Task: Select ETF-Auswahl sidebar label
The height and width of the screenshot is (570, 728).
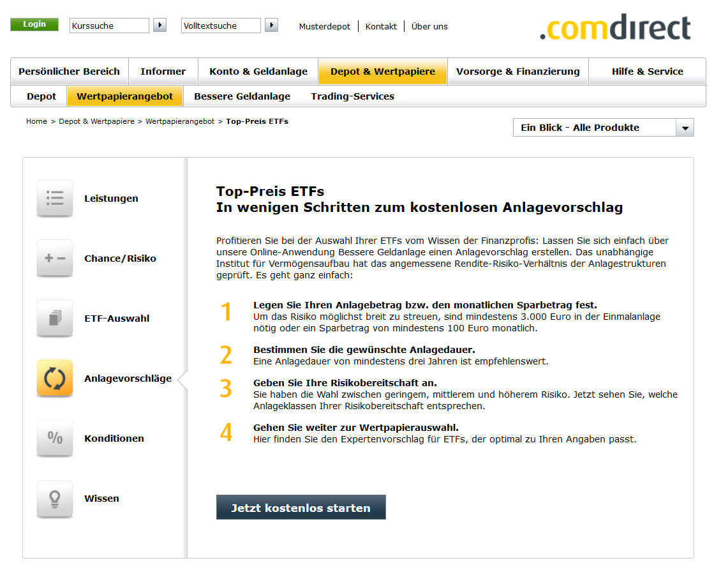Action: click(117, 319)
